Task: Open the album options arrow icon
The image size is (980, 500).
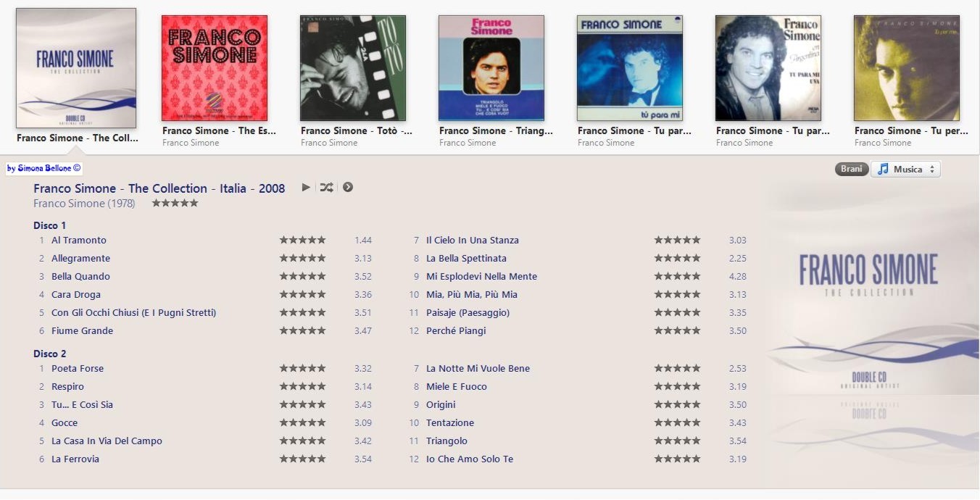Action: (348, 188)
